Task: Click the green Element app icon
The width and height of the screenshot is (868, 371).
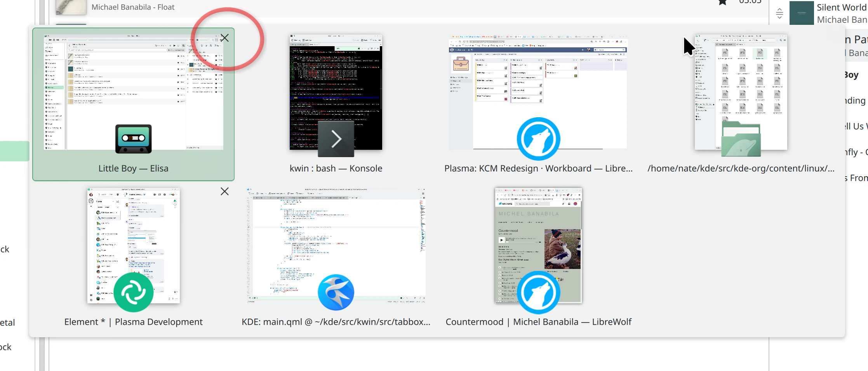Action: click(133, 292)
